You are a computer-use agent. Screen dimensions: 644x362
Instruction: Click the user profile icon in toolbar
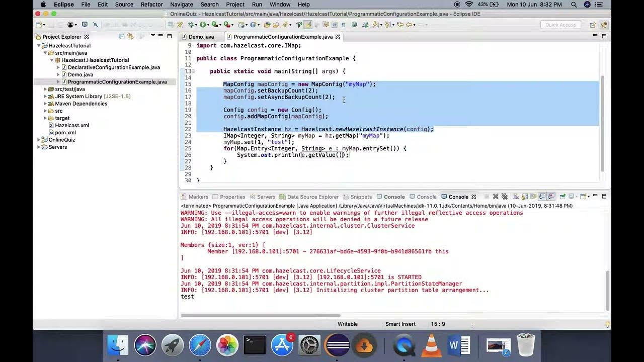click(70, 25)
